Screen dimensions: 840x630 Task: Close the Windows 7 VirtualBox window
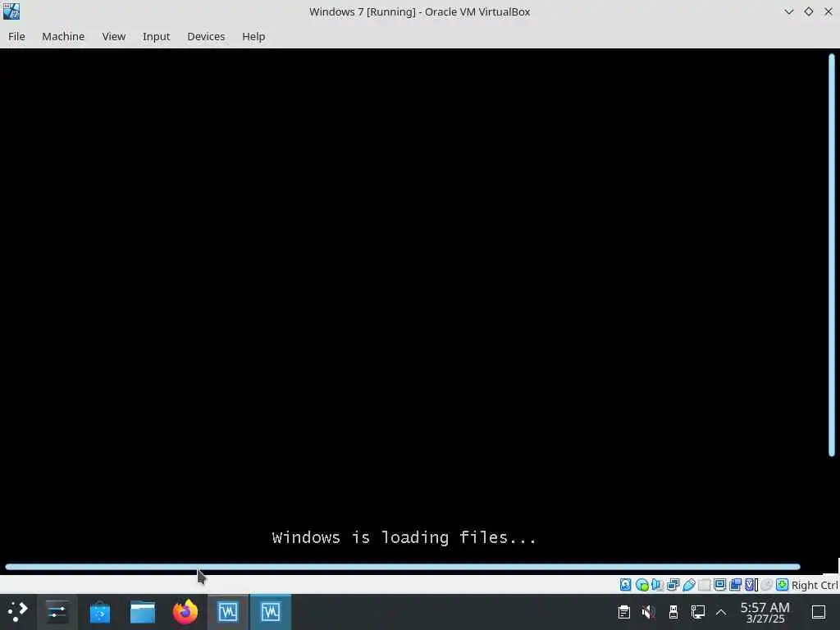[x=829, y=11]
